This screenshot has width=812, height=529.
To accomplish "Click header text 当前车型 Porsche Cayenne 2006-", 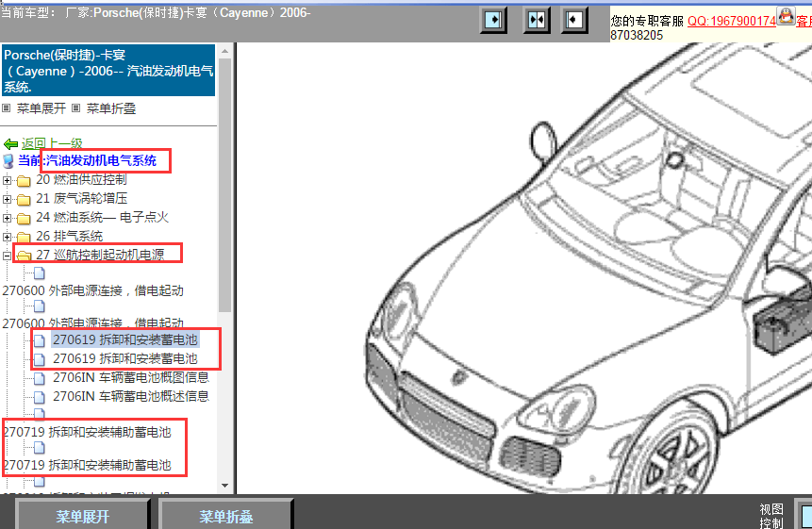I will point(156,13).
